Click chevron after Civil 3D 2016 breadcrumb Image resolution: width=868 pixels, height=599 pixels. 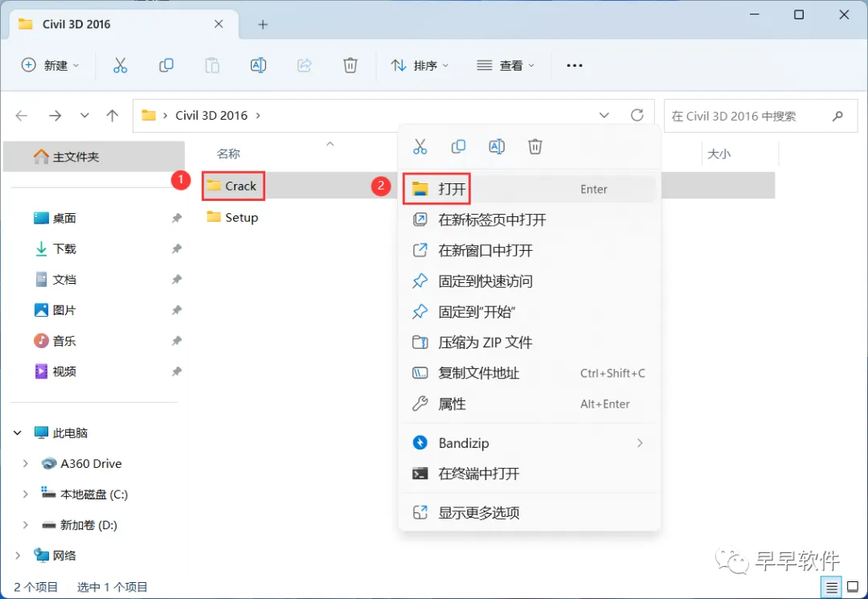(x=258, y=116)
